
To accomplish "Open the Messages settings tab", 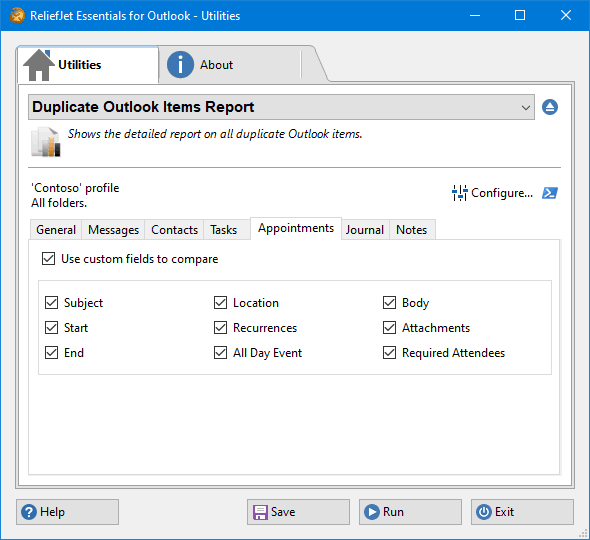I will pyautogui.click(x=113, y=230).
